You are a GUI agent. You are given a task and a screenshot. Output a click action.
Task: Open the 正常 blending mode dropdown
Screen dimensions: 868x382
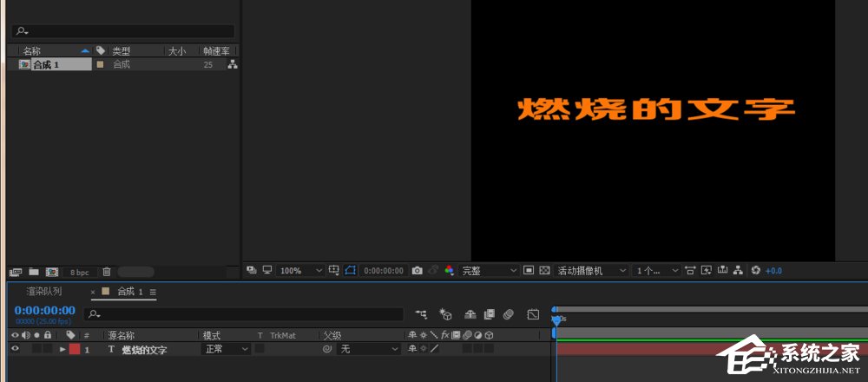point(226,349)
